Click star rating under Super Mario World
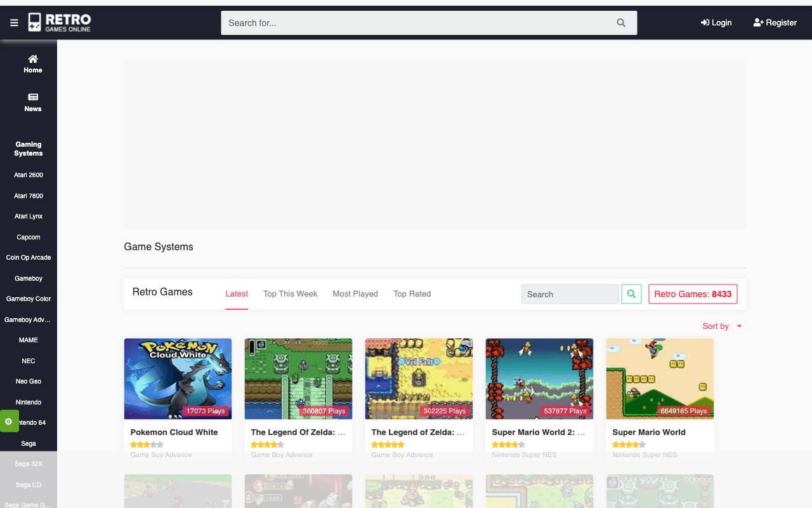Screen dimensions: 812x508 (x=629, y=444)
